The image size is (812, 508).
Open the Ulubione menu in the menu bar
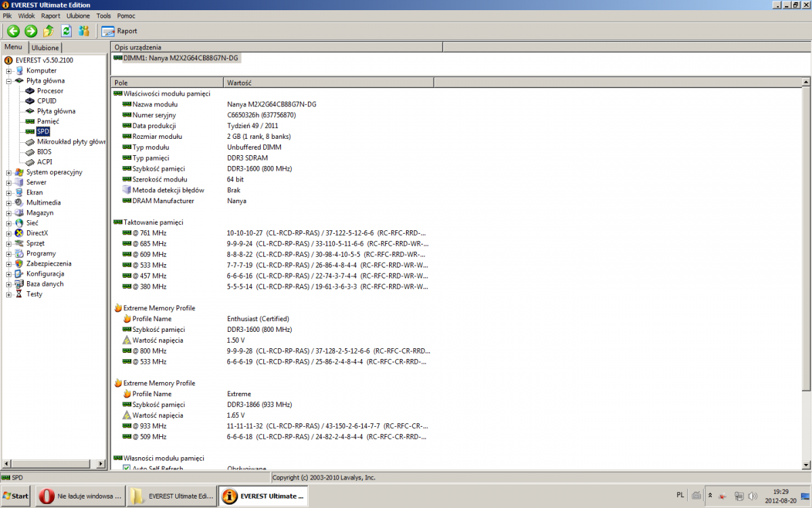78,16
